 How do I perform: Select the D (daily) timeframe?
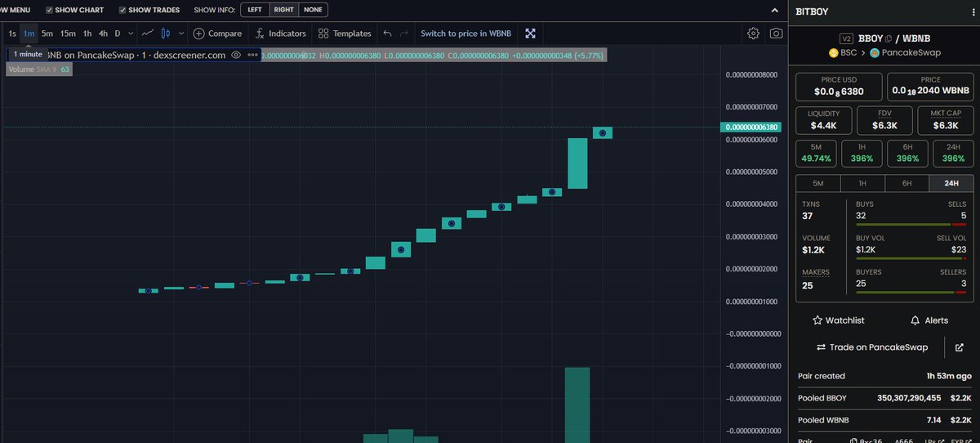[118, 34]
